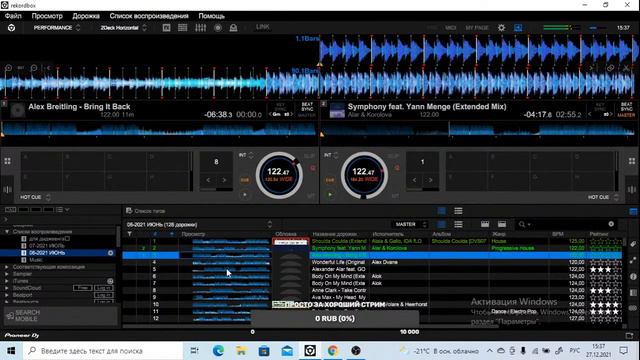Click the track filter funnel icon
Viewport: 640px width, 360px height.
(x=129, y=234)
